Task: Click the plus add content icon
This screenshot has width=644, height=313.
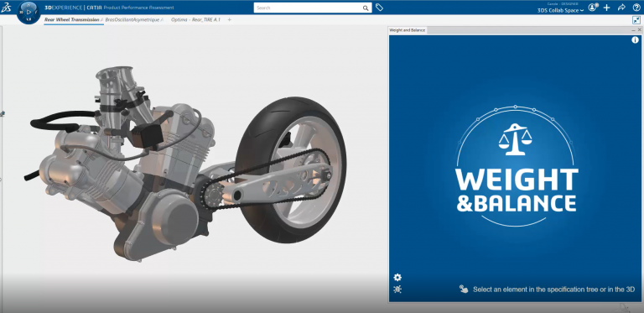Action: coord(607,8)
